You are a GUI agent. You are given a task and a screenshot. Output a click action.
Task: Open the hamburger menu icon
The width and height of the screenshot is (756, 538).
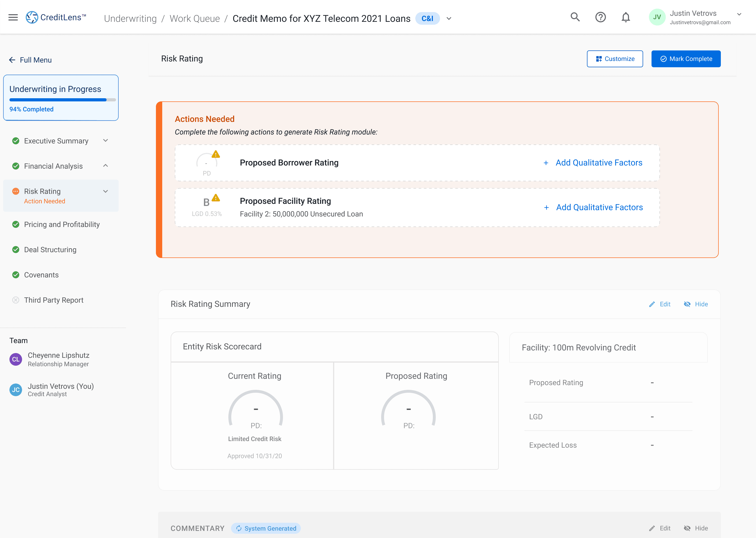point(13,17)
